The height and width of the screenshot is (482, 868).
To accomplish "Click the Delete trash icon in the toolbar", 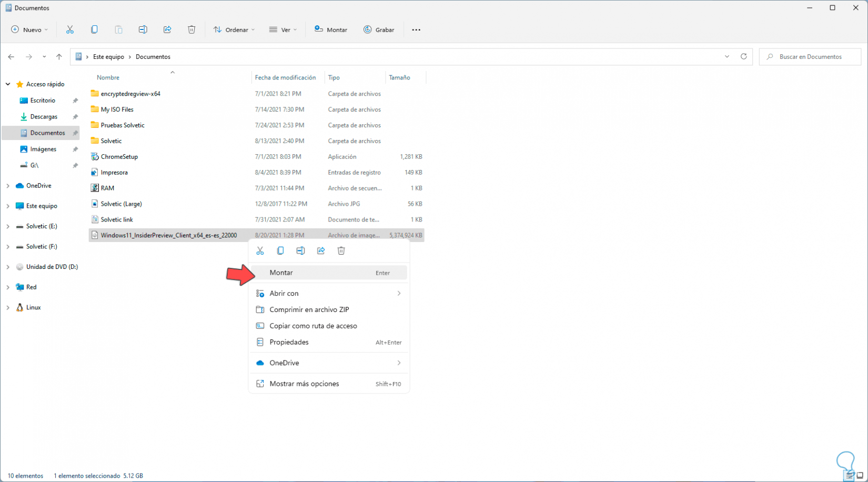I will tap(191, 30).
